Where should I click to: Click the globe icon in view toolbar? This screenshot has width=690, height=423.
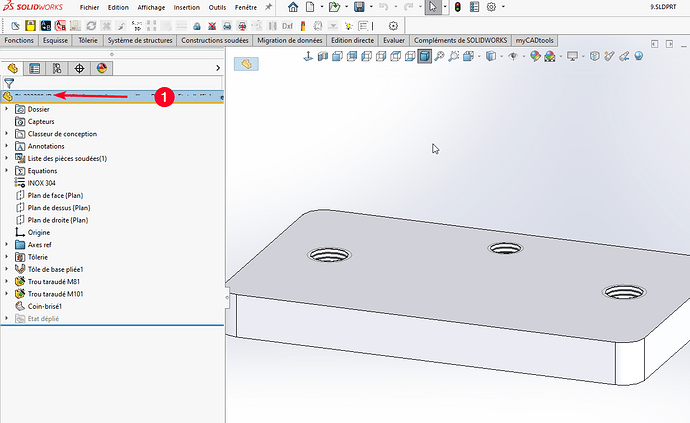click(639, 56)
